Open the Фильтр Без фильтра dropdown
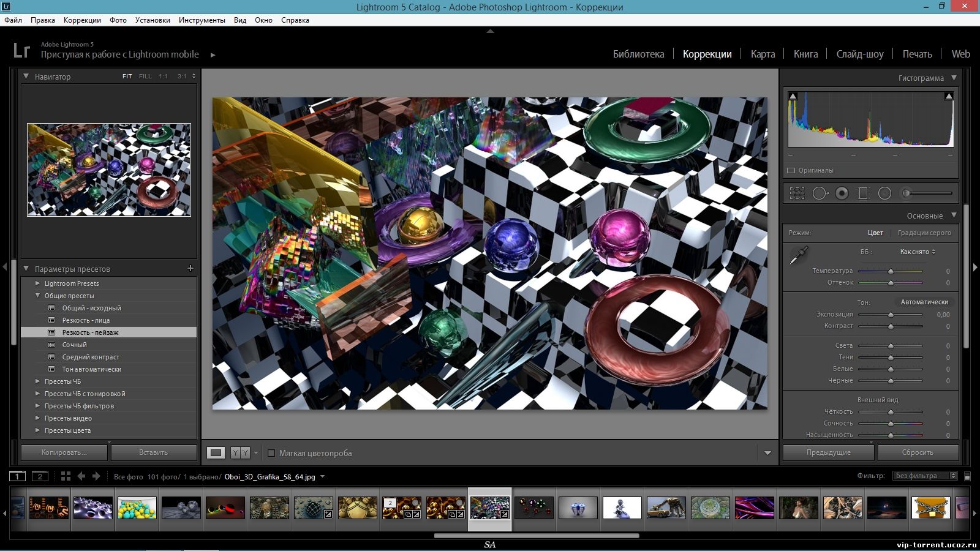 click(925, 476)
